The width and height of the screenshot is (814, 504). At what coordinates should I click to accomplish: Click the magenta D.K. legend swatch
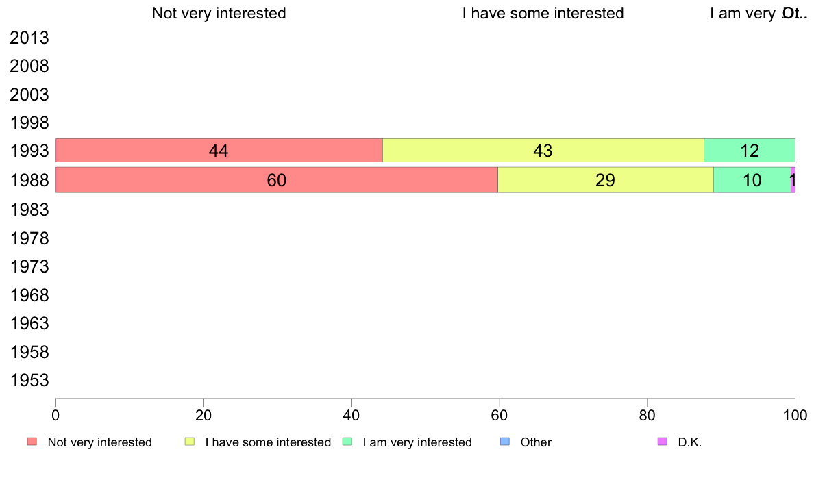click(663, 442)
